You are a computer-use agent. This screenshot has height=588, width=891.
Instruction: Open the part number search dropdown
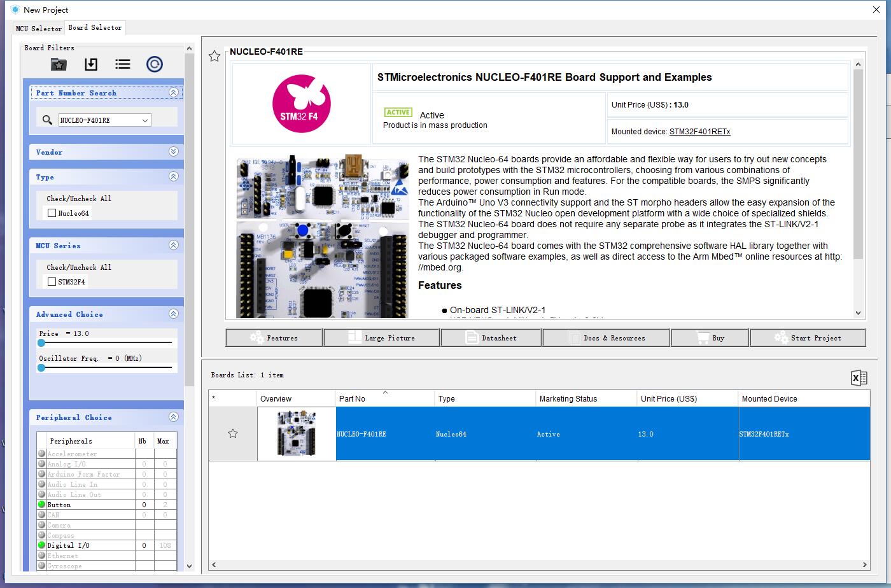click(x=145, y=120)
